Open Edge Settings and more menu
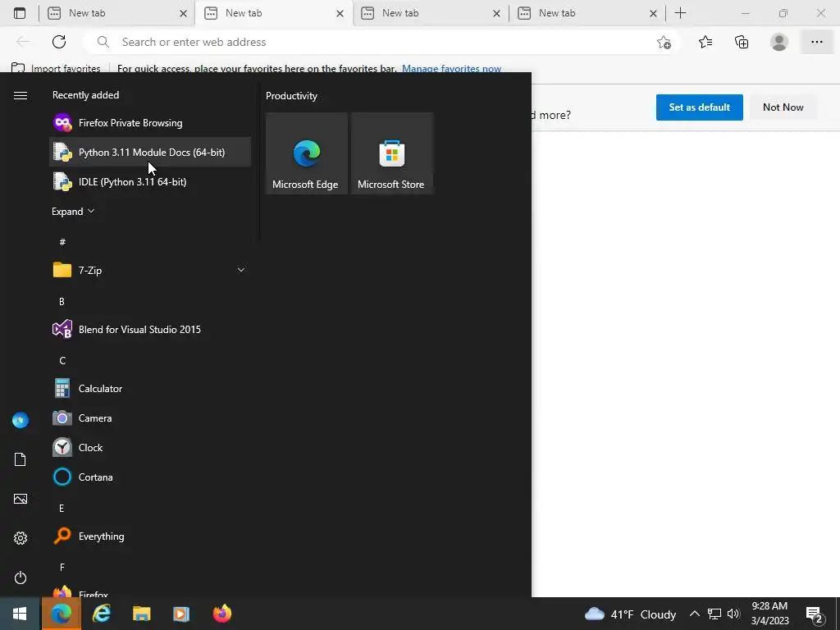The height and width of the screenshot is (630, 840). click(816, 42)
